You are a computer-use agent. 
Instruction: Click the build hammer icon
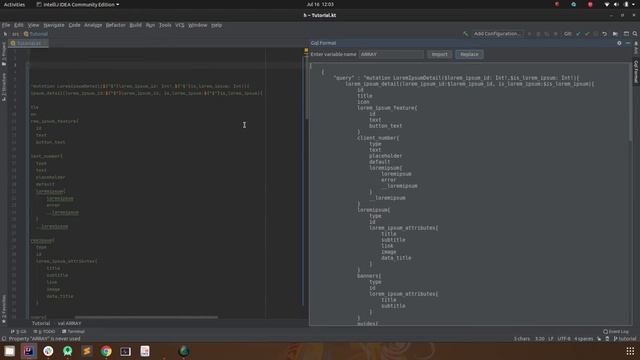(466, 34)
